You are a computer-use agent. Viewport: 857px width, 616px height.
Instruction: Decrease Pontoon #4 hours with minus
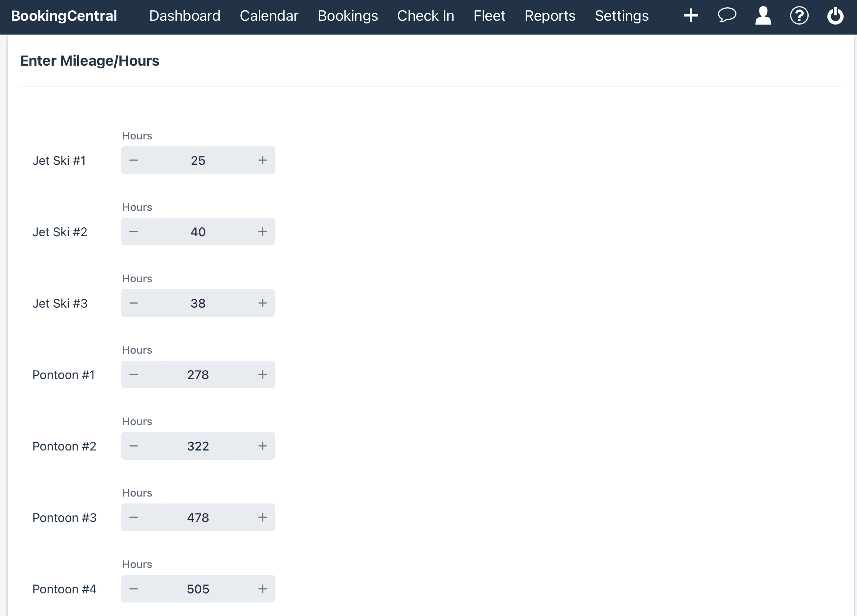click(134, 589)
